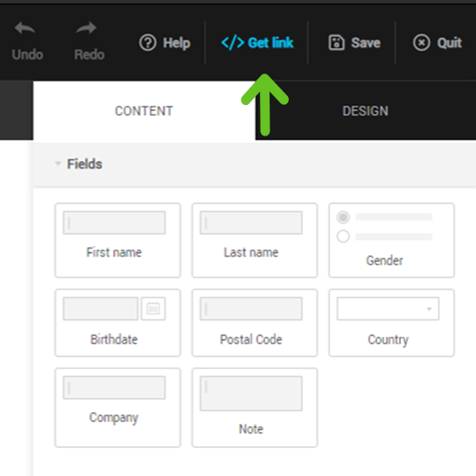Click the Save floppy disk icon
Screen dimensions: 476x476
pos(336,43)
